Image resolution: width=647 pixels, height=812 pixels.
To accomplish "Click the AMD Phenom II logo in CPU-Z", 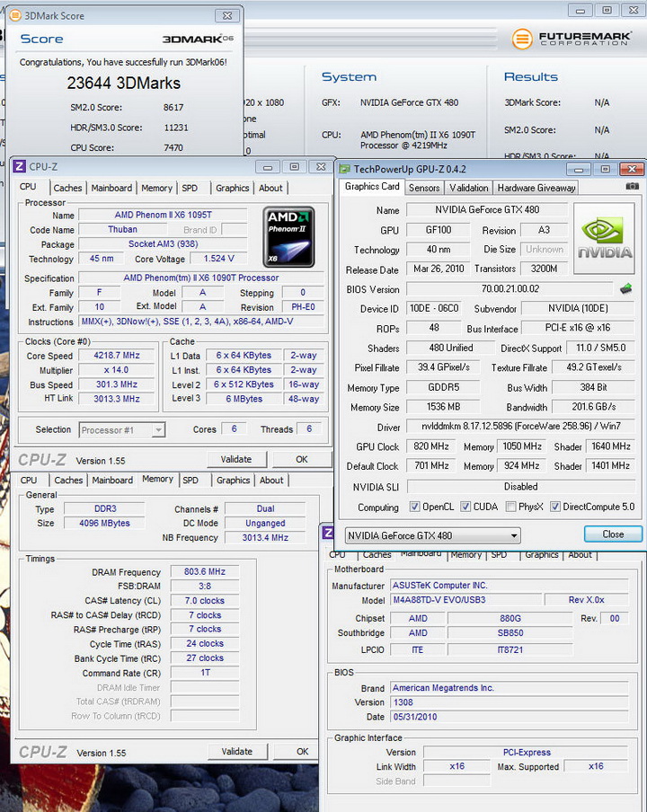I will [288, 236].
